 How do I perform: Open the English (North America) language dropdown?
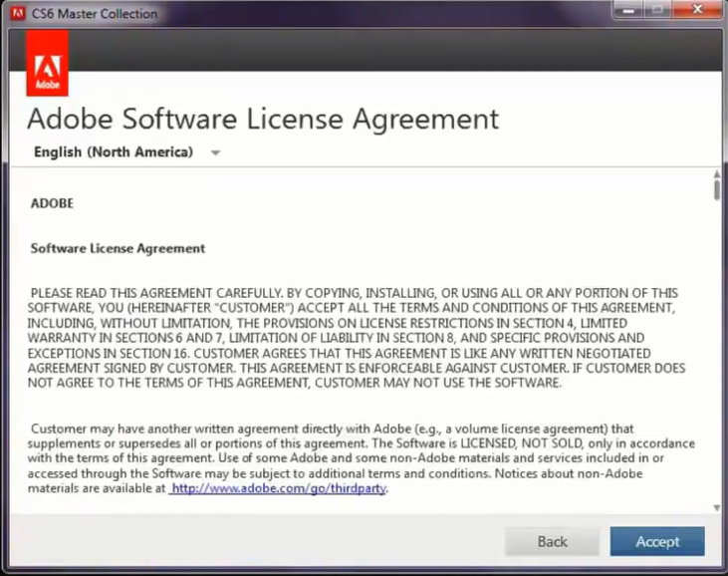126,151
